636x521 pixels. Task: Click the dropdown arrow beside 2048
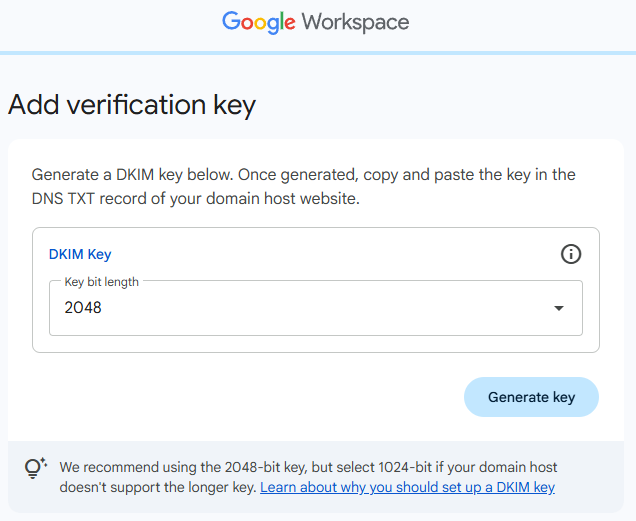(x=559, y=308)
